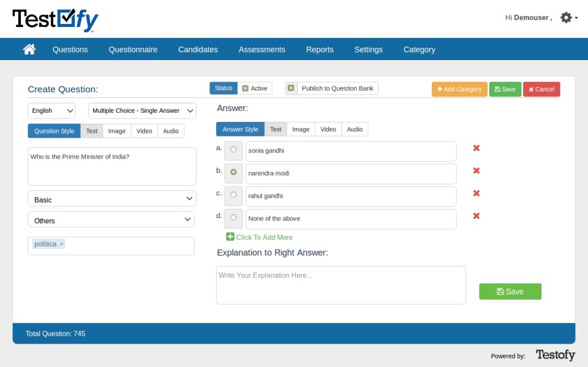Mark 'sonia gandhi' as the correct answer
The height and width of the screenshot is (367, 588).
pyautogui.click(x=233, y=149)
